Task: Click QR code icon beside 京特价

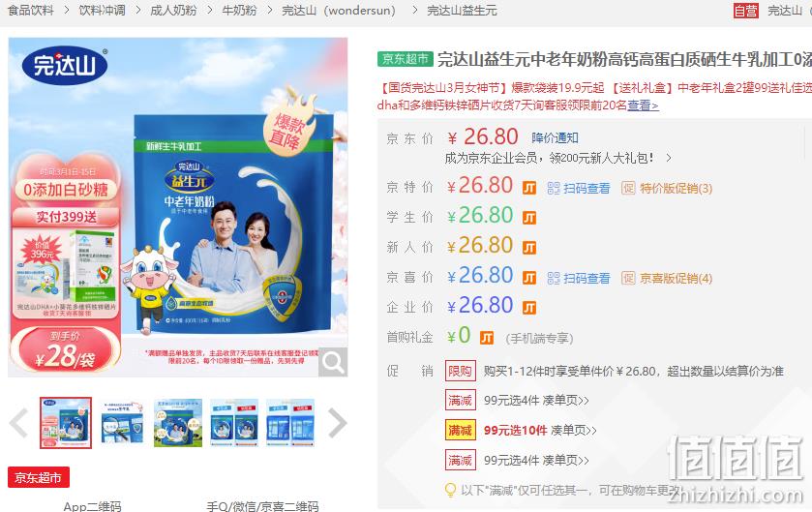Action: click(x=554, y=188)
